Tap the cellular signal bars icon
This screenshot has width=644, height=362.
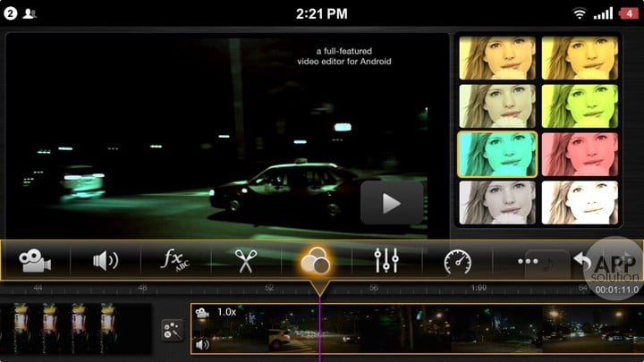pyautogui.click(x=603, y=13)
